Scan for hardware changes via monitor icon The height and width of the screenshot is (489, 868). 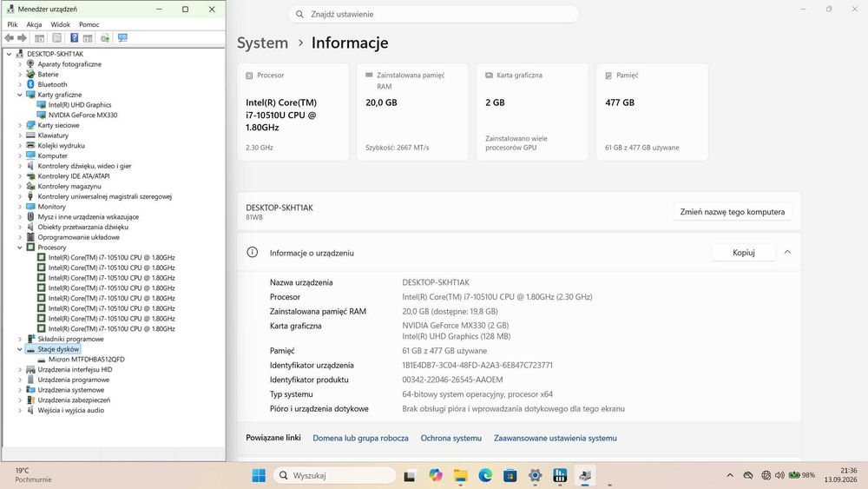click(x=122, y=37)
